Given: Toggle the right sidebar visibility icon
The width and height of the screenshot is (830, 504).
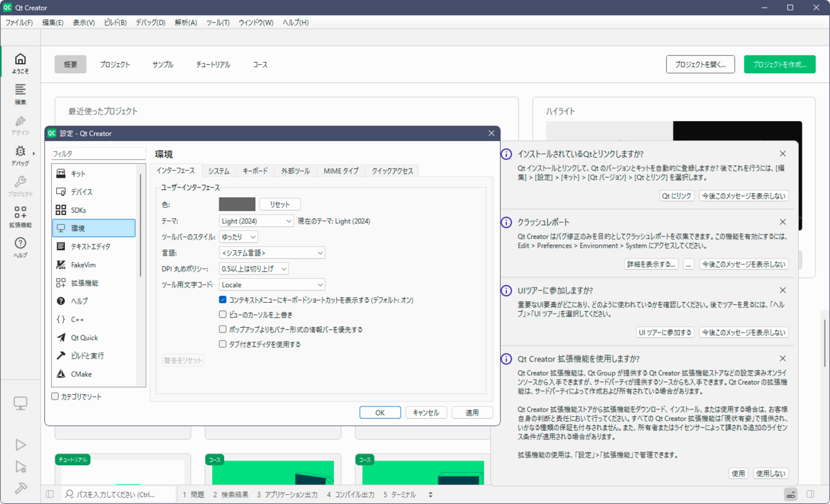Looking at the screenshot, I should [x=810, y=494].
